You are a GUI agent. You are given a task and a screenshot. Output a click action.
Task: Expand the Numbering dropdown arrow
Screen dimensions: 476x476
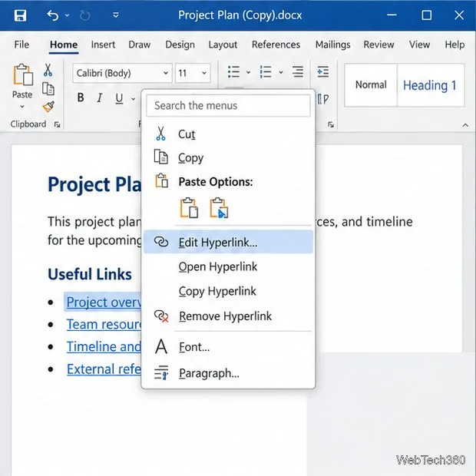[x=281, y=72]
